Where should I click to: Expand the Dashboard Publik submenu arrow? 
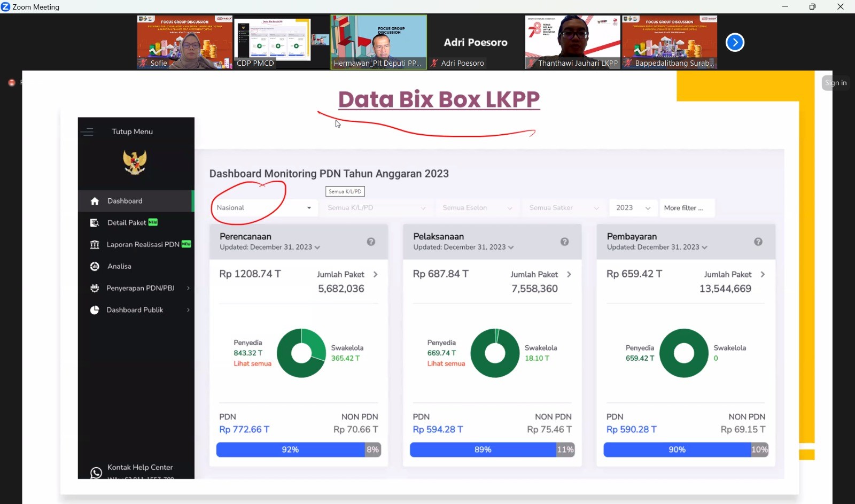tap(188, 310)
